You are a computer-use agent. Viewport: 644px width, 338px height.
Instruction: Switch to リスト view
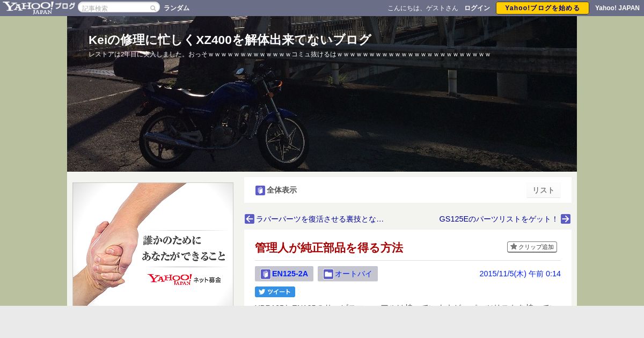(543, 190)
